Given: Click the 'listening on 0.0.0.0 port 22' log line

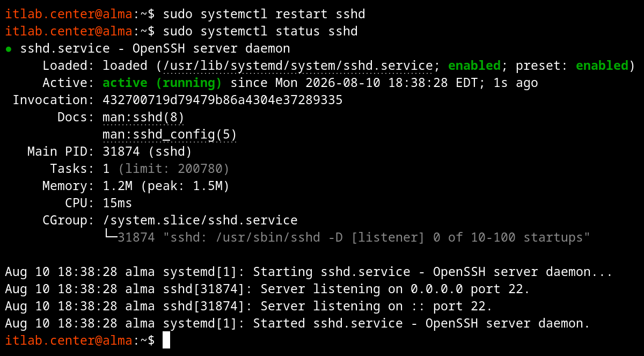Looking at the screenshot, I should (267, 289).
